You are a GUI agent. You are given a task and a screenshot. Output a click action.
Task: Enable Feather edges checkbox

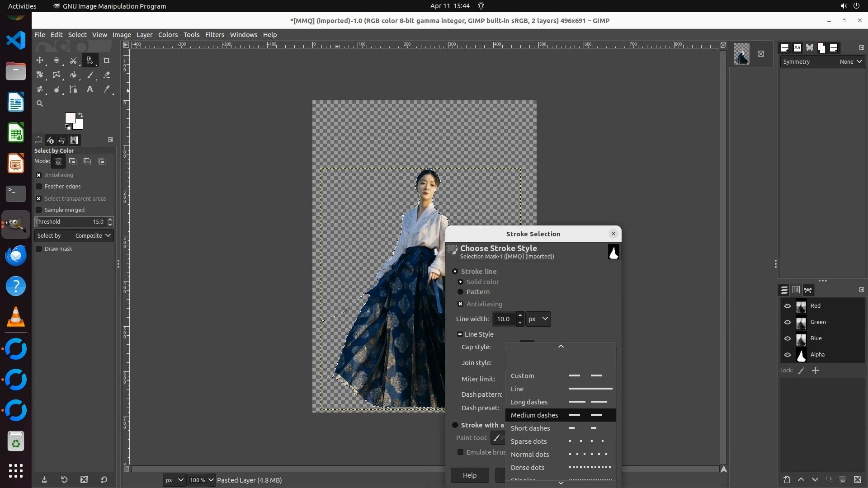[x=39, y=186]
